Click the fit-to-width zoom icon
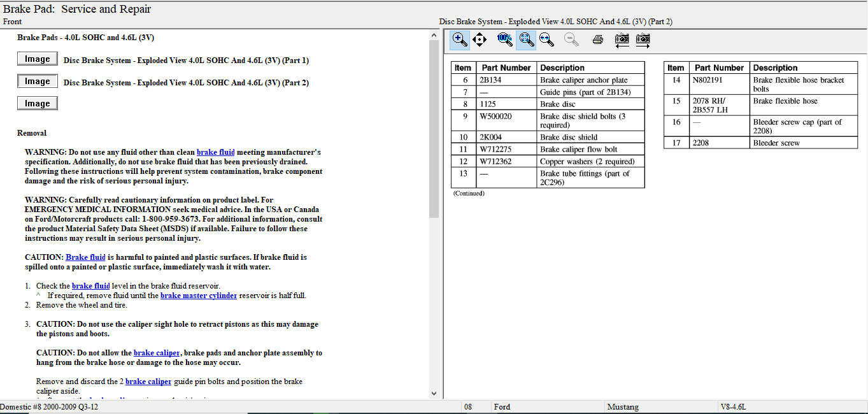This screenshot has height=414, width=868. [546, 40]
